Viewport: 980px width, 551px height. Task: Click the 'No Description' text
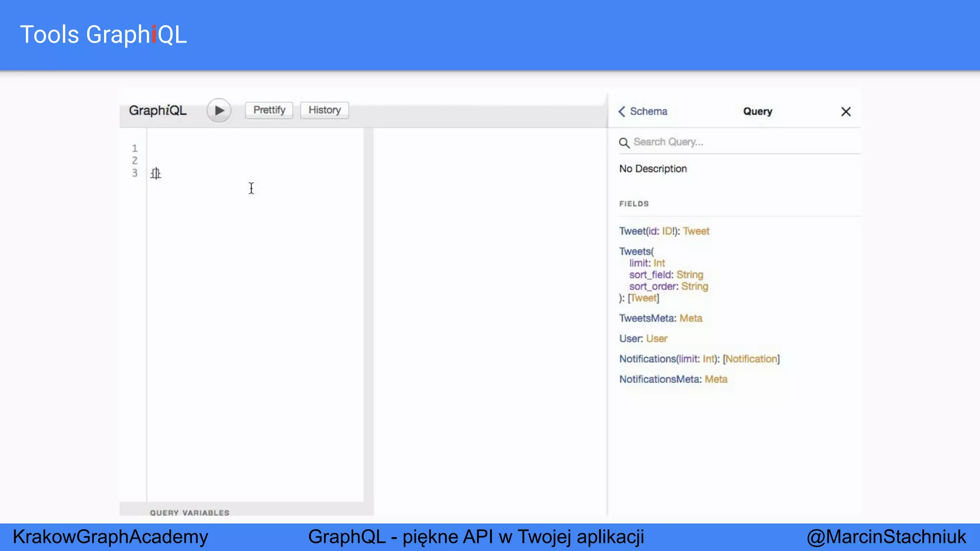(653, 169)
